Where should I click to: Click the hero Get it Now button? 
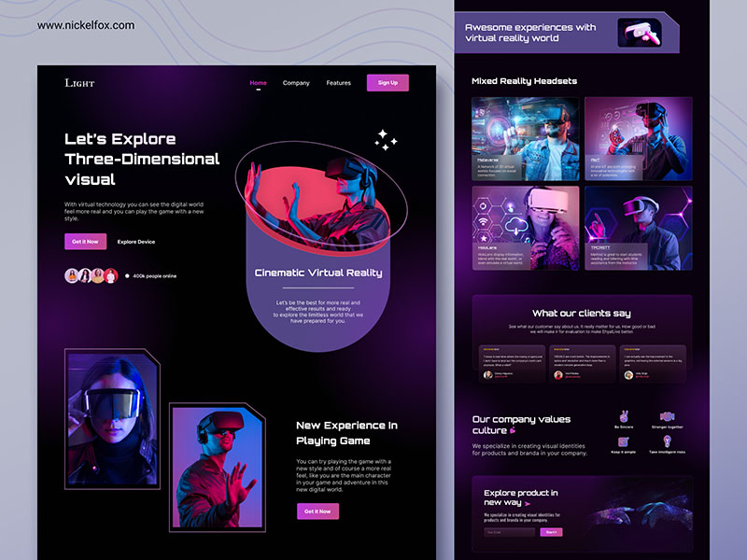click(x=84, y=242)
